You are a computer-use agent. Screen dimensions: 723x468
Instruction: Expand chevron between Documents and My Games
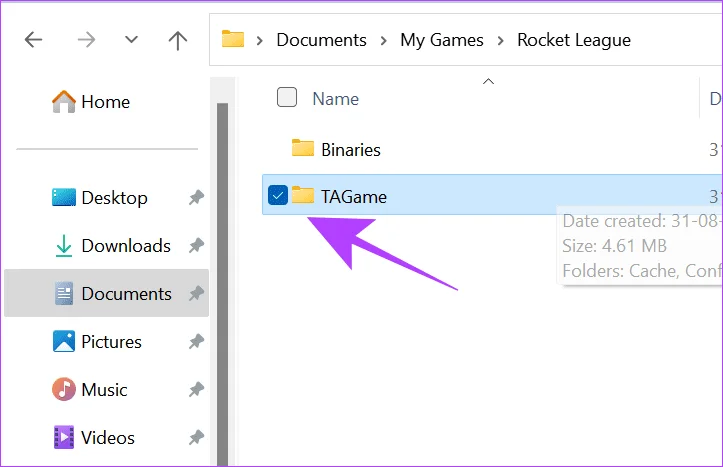pyautogui.click(x=383, y=41)
